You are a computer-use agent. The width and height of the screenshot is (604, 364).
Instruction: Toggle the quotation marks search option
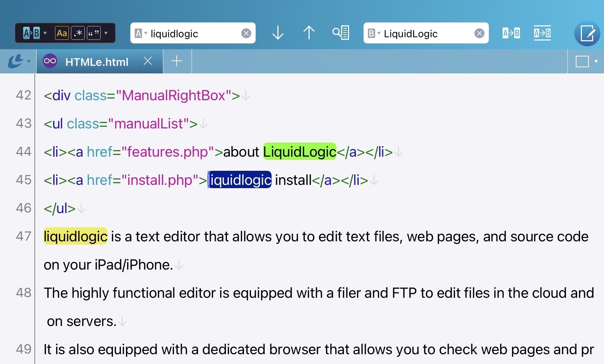tap(93, 33)
